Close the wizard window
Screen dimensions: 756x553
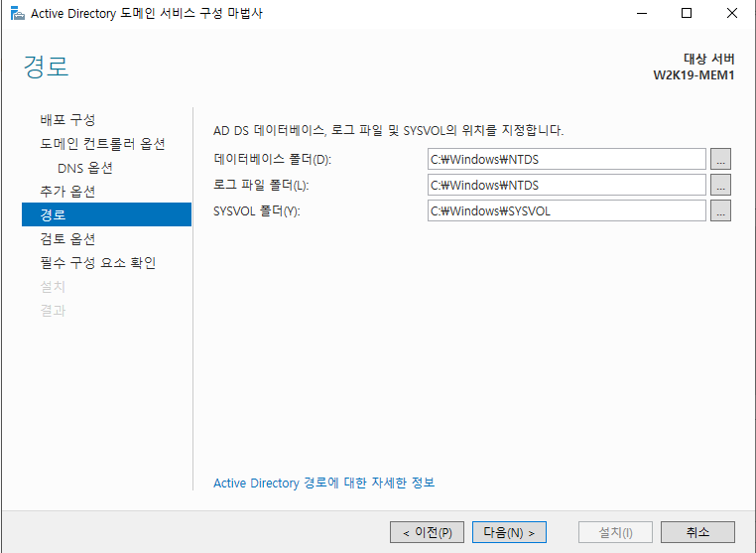click(732, 14)
